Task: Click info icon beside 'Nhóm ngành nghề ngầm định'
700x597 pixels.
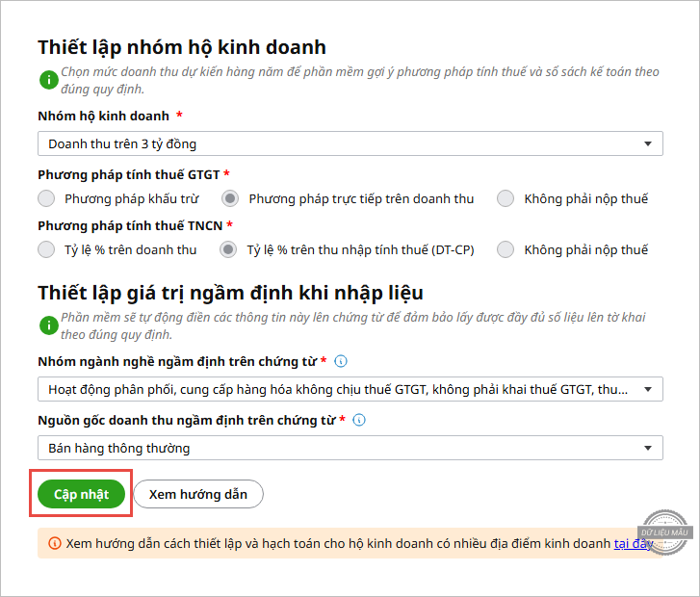Action: 341,362
